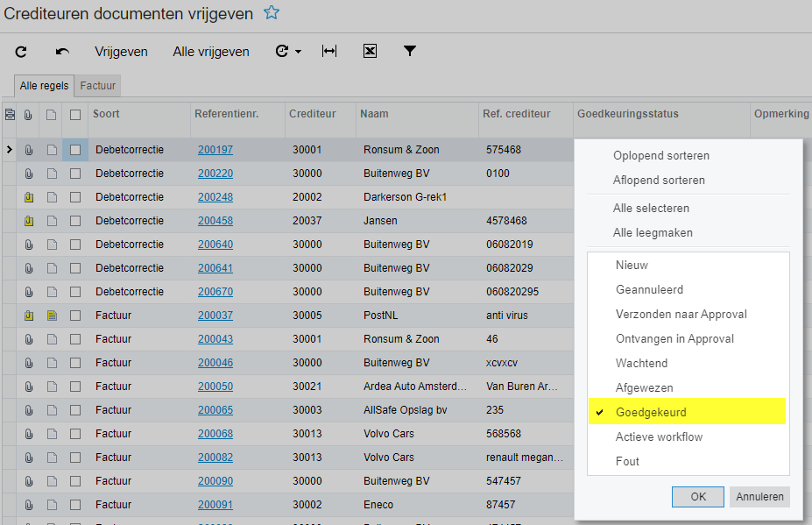Open yellow attachment icon for PostNL row
The width and height of the screenshot is (812, 525).
tap(29, 316)
